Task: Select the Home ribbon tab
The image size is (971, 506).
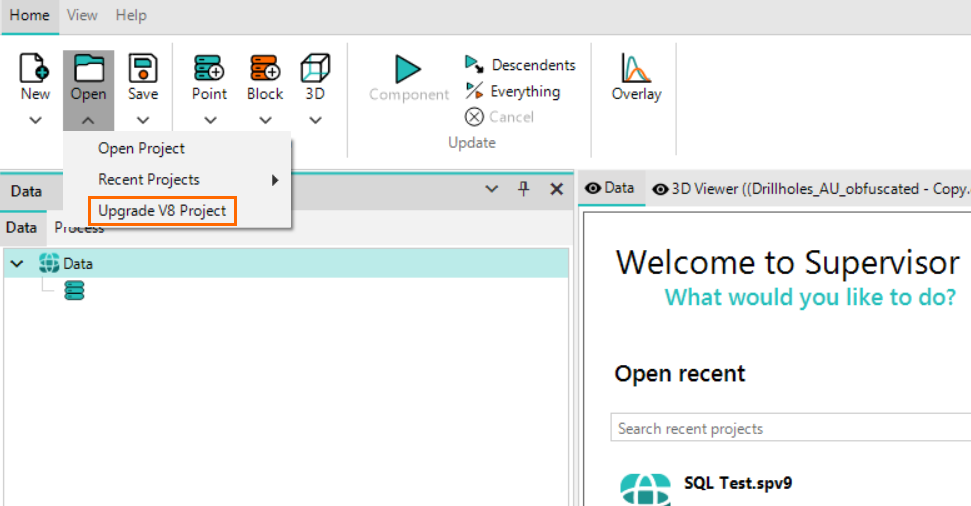Action: pos(30,15)
